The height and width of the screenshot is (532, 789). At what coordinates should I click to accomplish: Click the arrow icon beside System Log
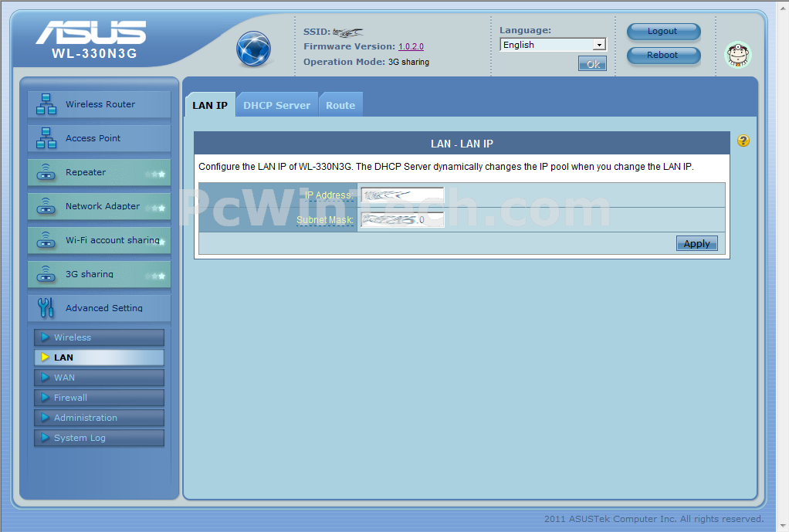tap(45, 438)
